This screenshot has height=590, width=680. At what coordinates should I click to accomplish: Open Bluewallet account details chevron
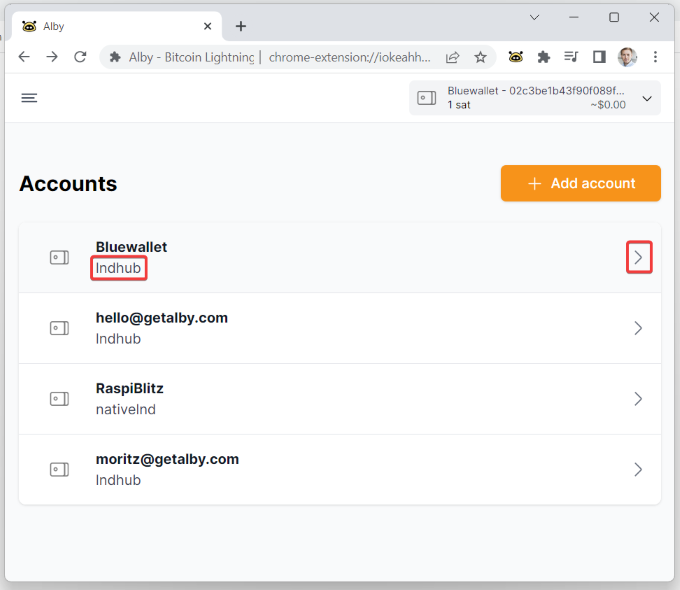click(639, 257)
